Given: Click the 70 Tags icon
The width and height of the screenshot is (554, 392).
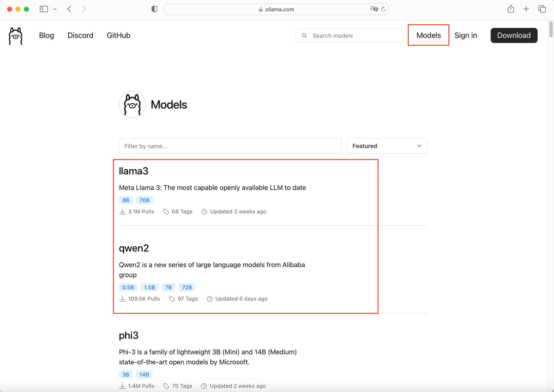Looking at the screenshot, I should tap(166, 386).
